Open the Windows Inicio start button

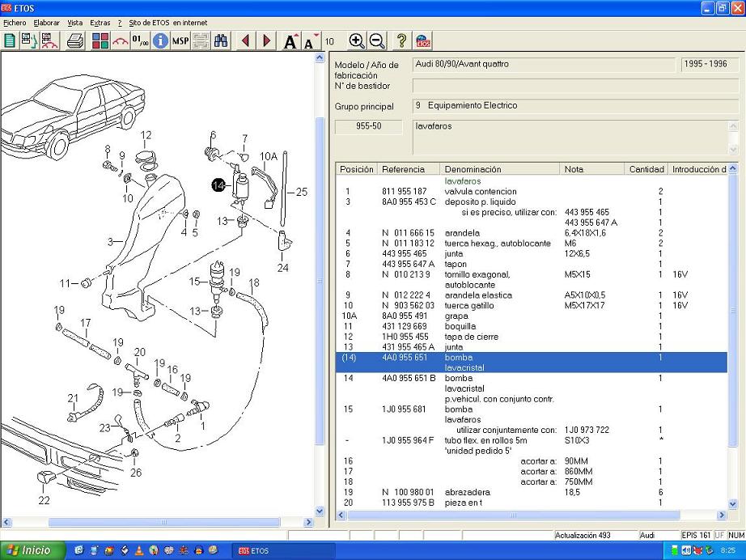click(32, 550)
